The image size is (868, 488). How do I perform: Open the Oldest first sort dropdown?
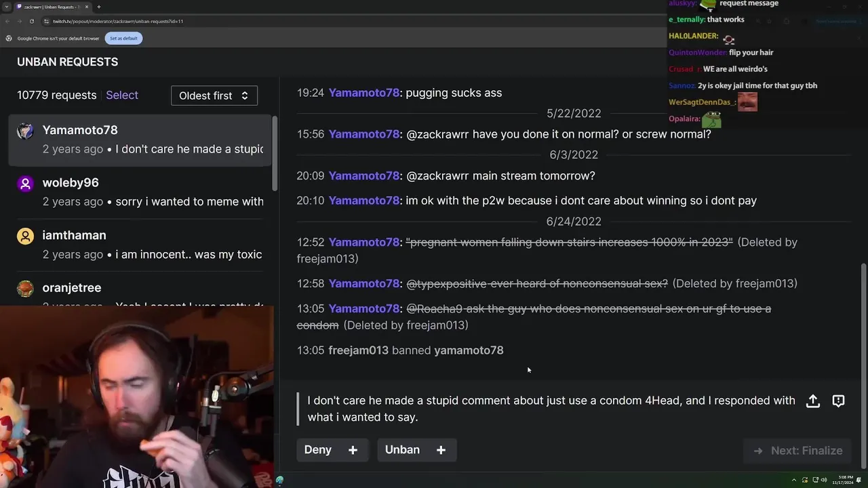(214, 96)
